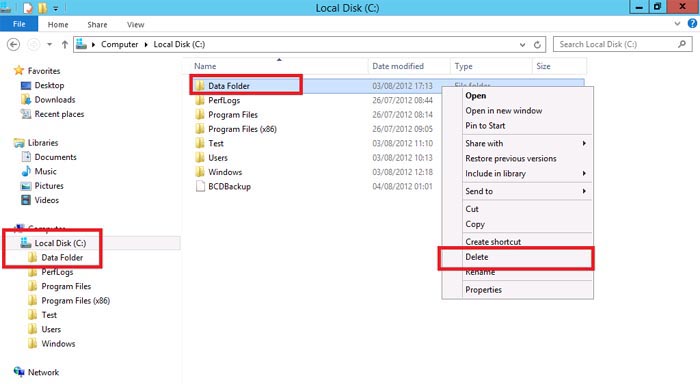Click Computer in the address bar
The image size is (700, 384).
[119, 44]
